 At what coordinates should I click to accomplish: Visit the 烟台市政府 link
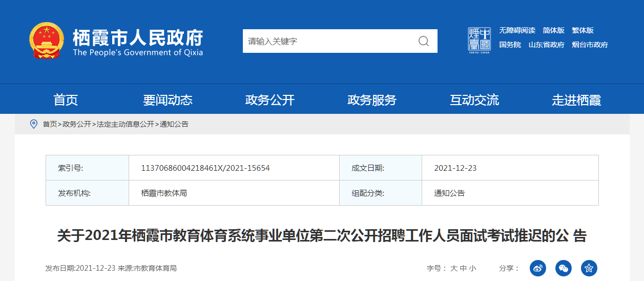pos(590,45)
